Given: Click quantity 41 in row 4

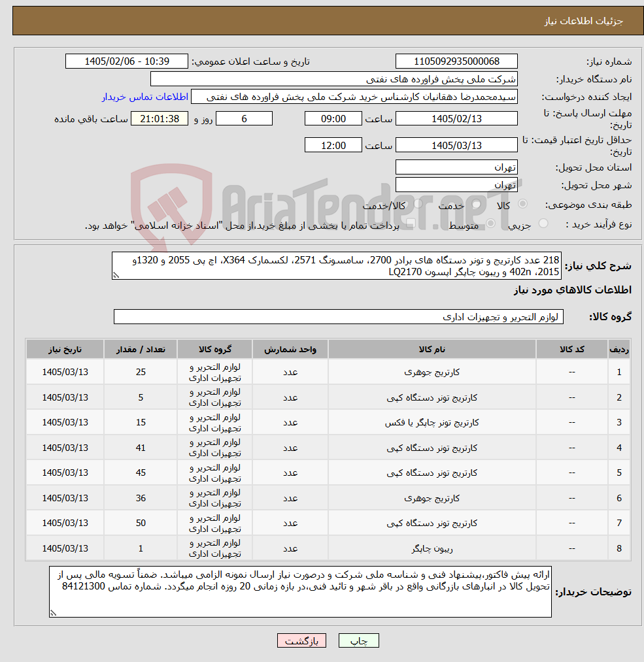Looking at the screenshot, I should 141,448.
